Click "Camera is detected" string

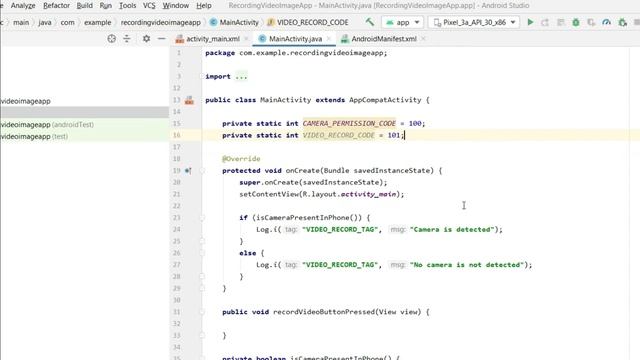click(x=452, y=229)
